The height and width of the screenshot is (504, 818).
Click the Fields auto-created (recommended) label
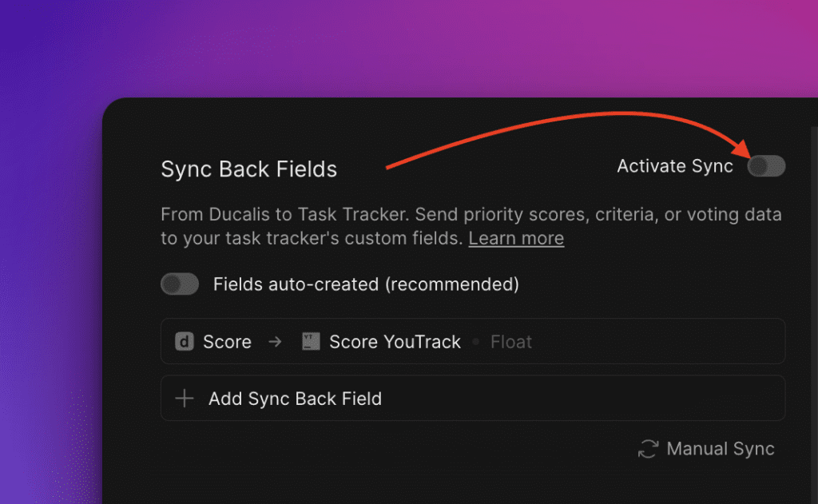click(366, 284)
